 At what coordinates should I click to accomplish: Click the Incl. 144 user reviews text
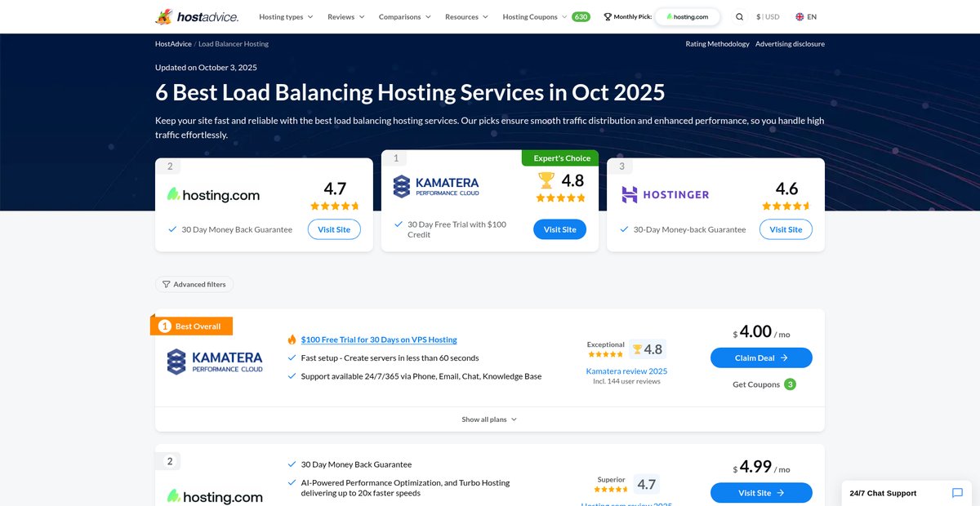tap(626, 381)
